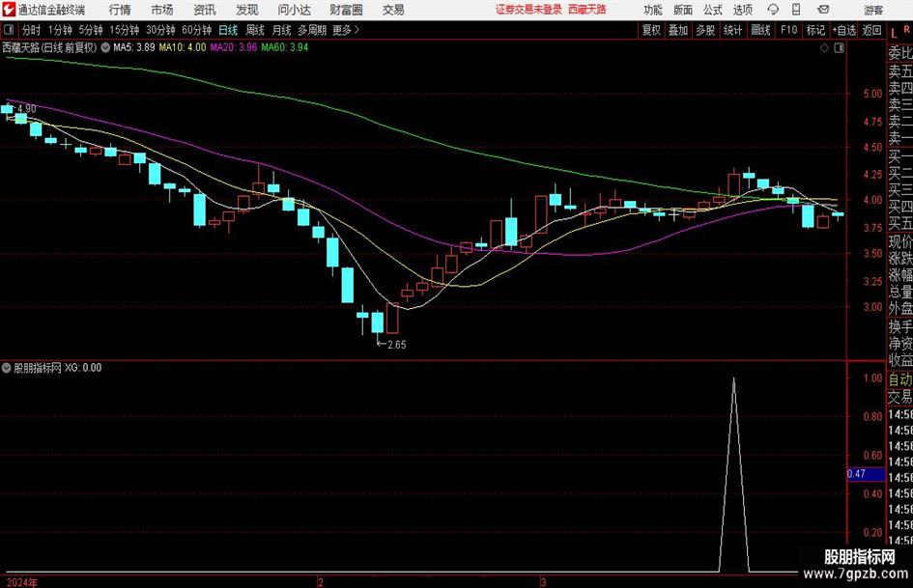The height and width of the screenshot is (588, 913).
Task: Open the headset customer service icon
Action: point(773,10)
